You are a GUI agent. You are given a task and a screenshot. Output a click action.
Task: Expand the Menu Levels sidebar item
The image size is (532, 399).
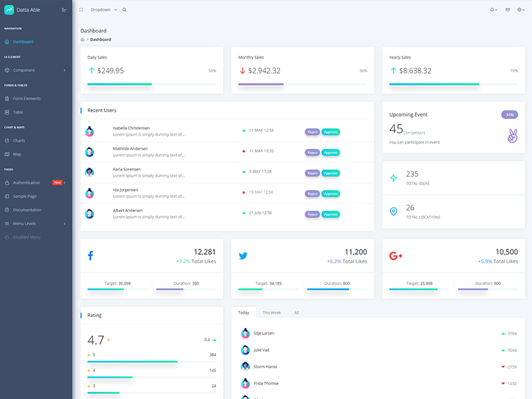[36, 223]
